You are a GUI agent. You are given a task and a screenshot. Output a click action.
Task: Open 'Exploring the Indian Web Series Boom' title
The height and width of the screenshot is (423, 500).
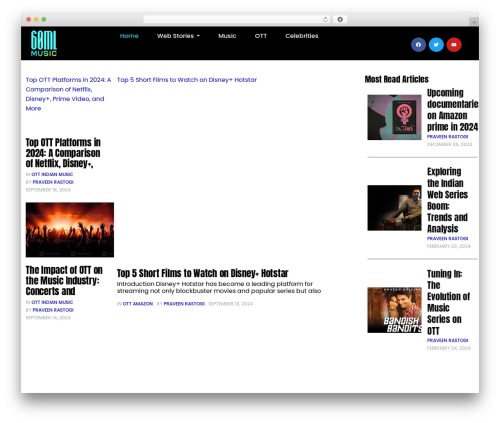point(447,200)
